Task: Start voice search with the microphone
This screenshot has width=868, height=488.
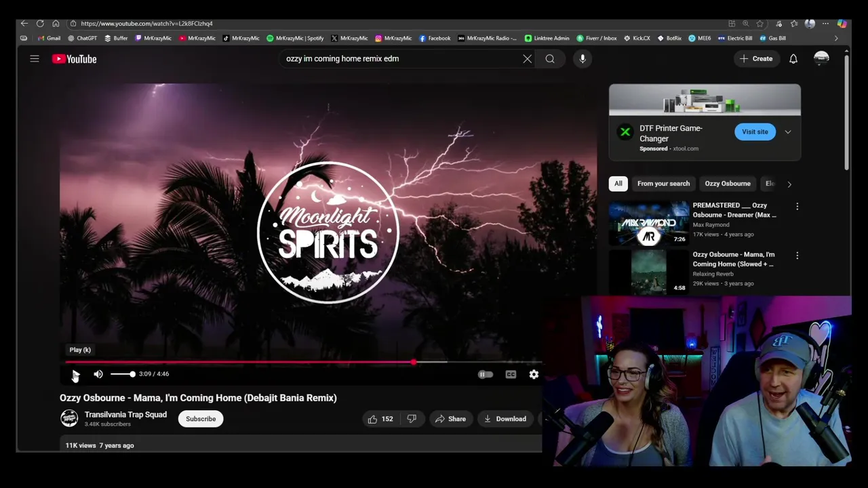Action: tap(583, 59)
